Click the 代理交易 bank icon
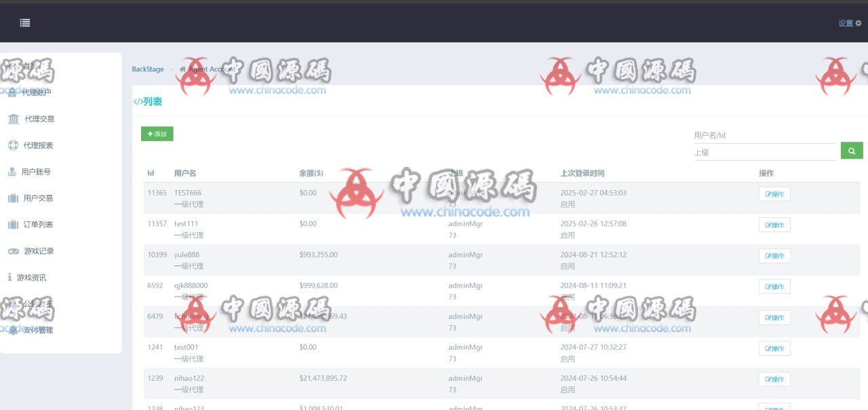The image size is (868, 410). [14, 119]
